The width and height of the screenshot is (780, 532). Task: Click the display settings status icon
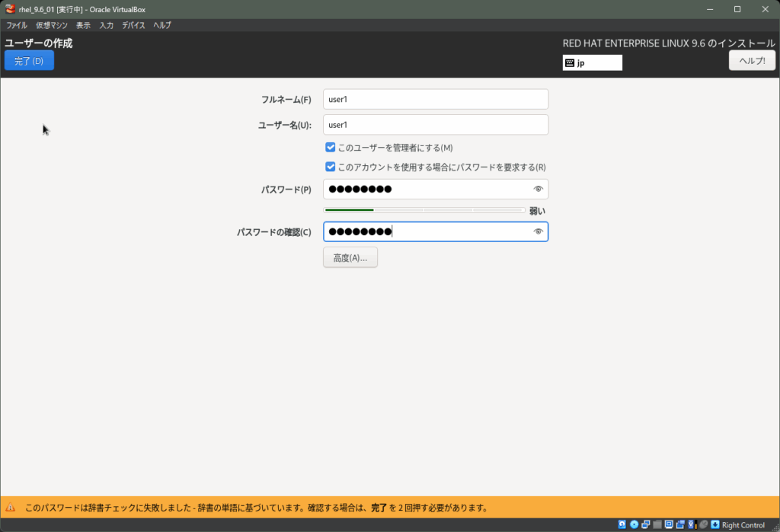coord(669,524)
